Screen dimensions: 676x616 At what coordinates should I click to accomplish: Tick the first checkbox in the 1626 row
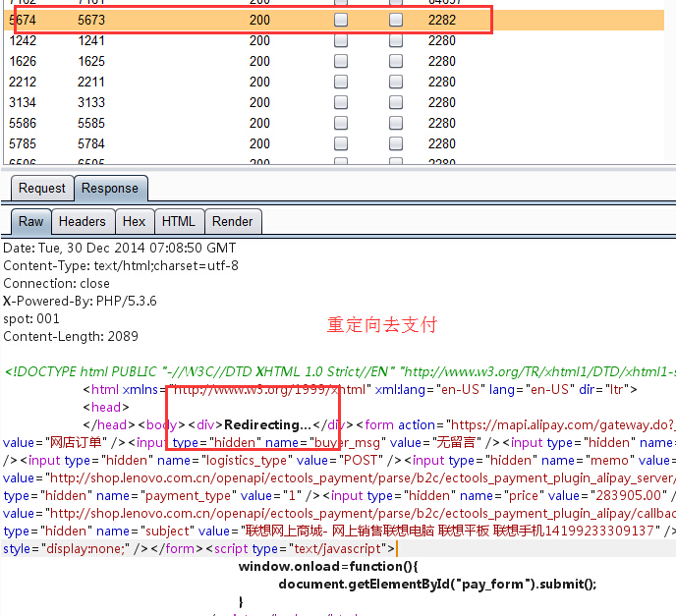341,61
